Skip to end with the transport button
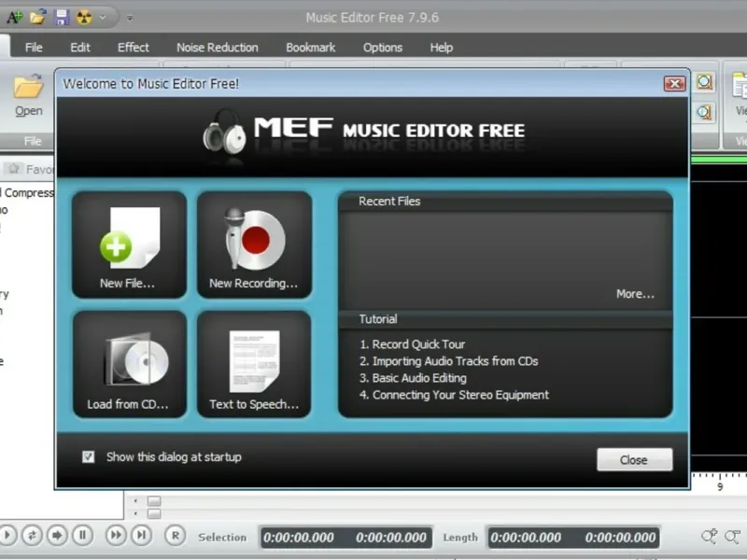 click(x=142, y=535)
